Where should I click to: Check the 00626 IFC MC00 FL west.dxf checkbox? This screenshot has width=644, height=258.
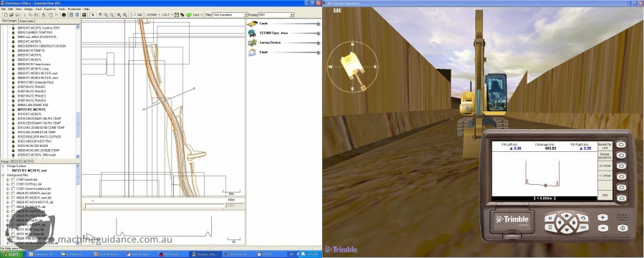coord(13,198)
